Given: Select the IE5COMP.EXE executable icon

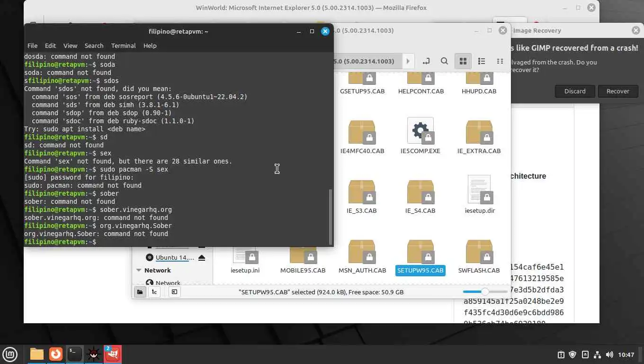Looking at the screenshot, I should (x=420, y=131).
